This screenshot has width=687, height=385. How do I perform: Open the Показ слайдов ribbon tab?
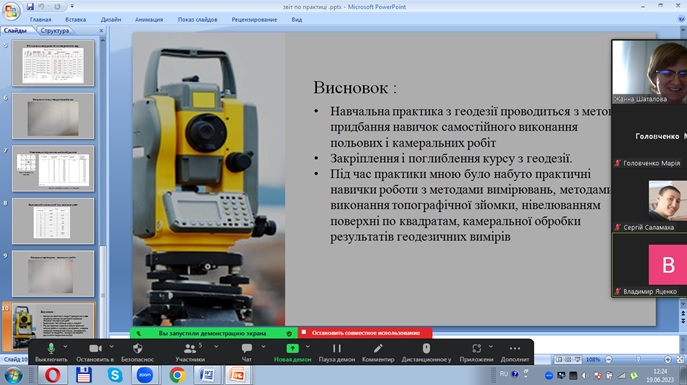[x=197, y=20]
